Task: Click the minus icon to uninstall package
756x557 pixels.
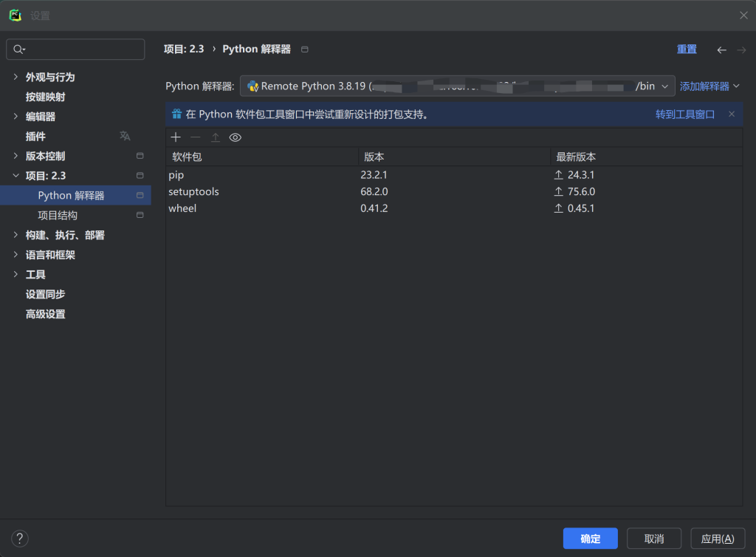Action: click(196, 137)
